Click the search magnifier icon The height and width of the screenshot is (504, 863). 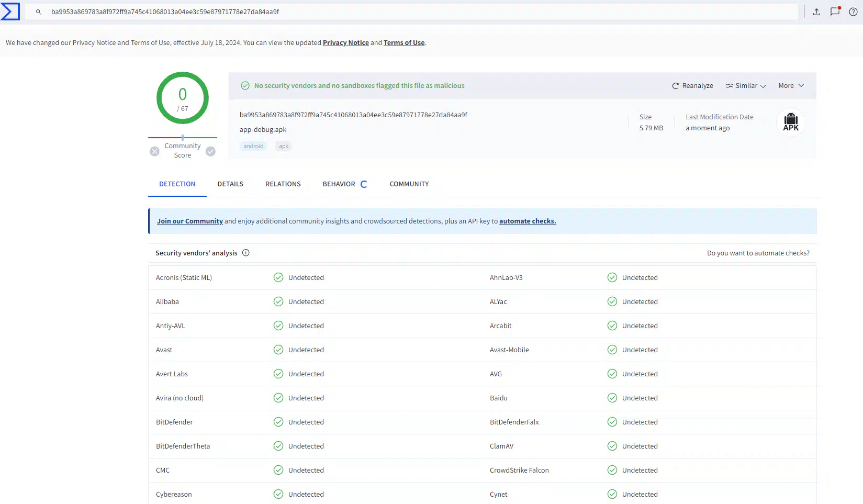tap(38, 12)
